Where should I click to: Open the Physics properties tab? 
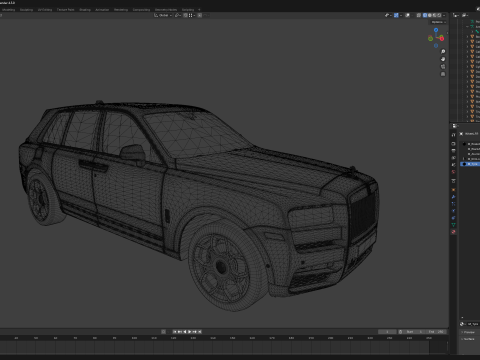(x=453, y=211)
